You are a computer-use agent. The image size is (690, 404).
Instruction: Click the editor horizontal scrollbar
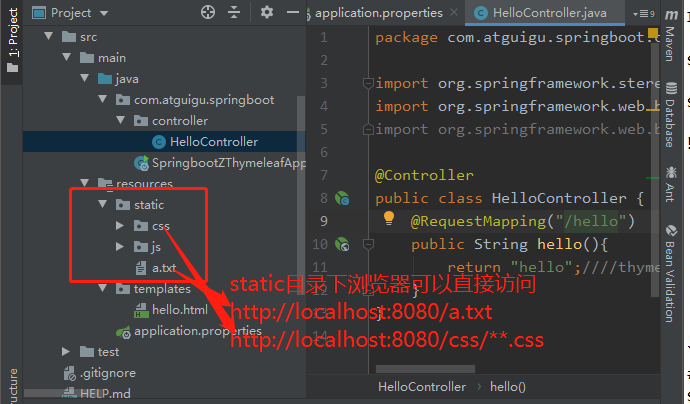point(425,369)
